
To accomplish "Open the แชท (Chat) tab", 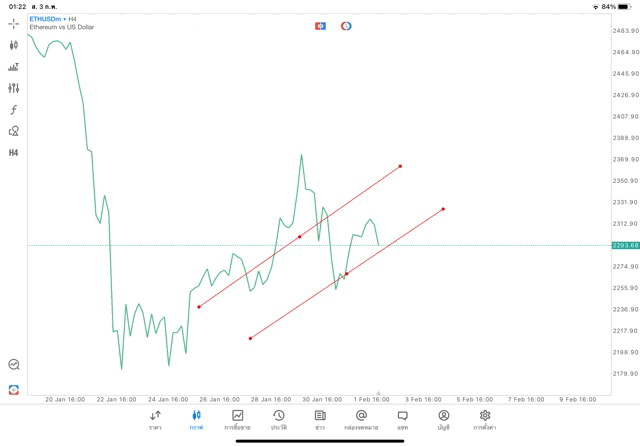I will (x=402, y=420).
